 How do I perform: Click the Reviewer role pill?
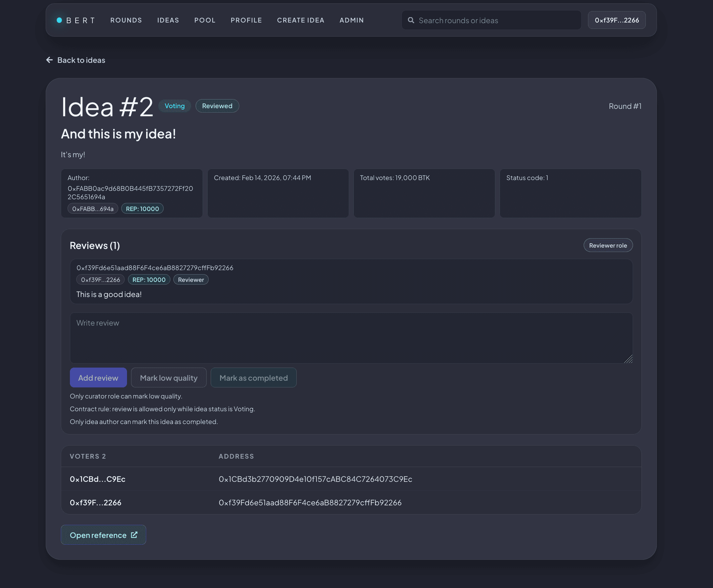click(607, 245)
